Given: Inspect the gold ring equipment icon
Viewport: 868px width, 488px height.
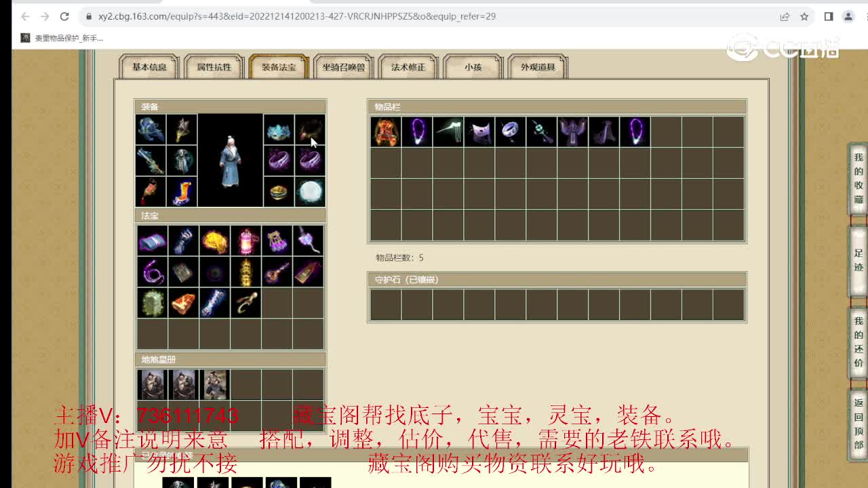Looking at the screenshot, I should [x=279, y=192].
